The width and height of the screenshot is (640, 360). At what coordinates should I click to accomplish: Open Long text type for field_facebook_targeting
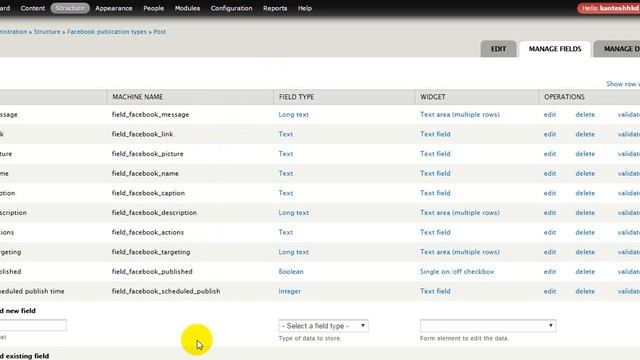click(x=293, y=252)
